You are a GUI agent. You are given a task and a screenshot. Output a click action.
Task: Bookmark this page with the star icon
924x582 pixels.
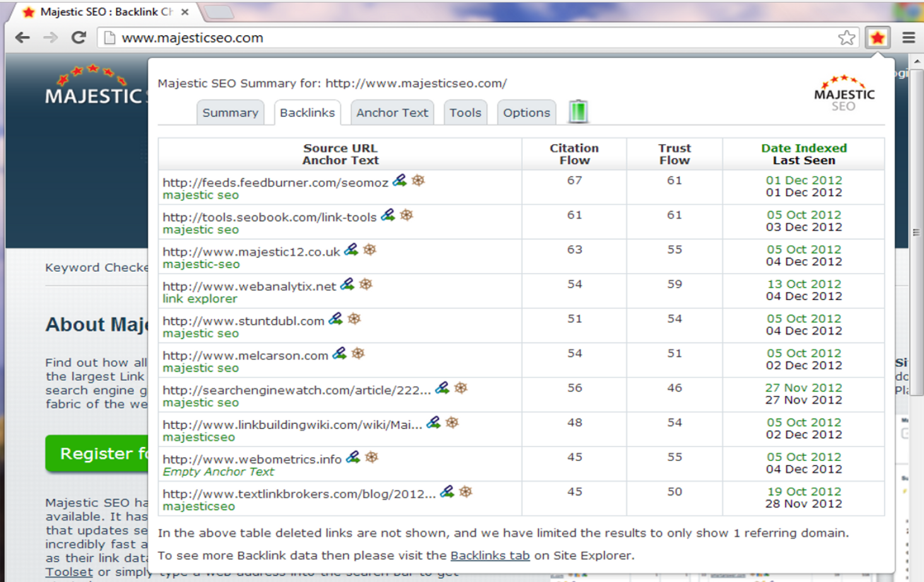(846, 38)
